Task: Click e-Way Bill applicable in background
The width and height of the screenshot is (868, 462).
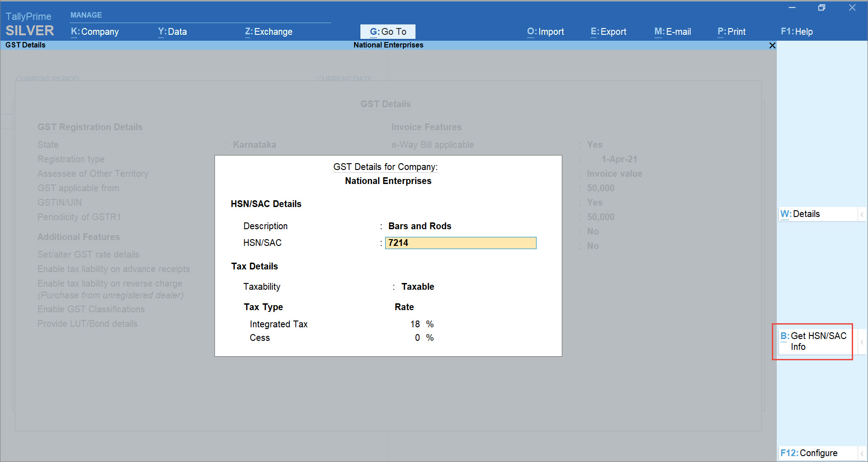Action: coord(433,145)
